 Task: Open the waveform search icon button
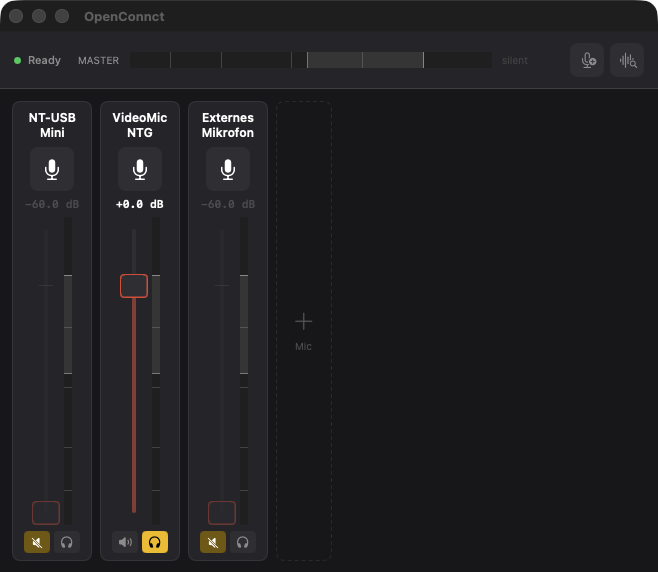click(x=627, y=60)
